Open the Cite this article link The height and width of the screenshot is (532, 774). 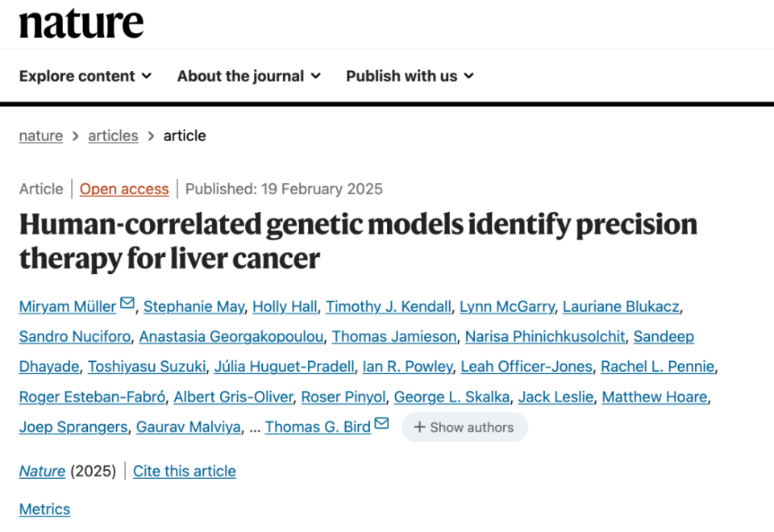coord(185,472)
